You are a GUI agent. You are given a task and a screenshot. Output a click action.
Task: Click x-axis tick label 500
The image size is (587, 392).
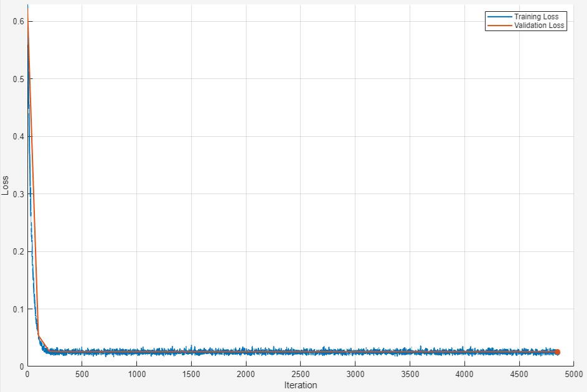pyautogui.click(x=82, y=375)
